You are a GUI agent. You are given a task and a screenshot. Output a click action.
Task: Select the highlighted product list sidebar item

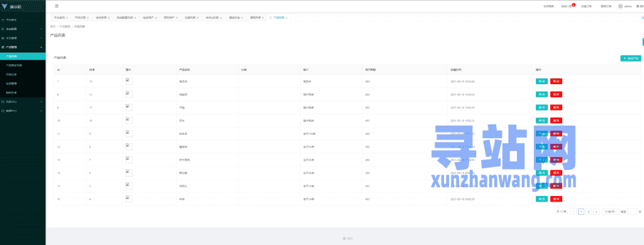click(23, 56)
